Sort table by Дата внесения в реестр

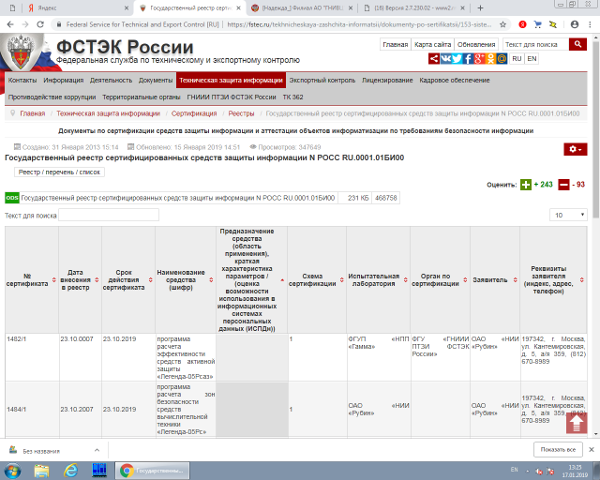tap(97, 280)
